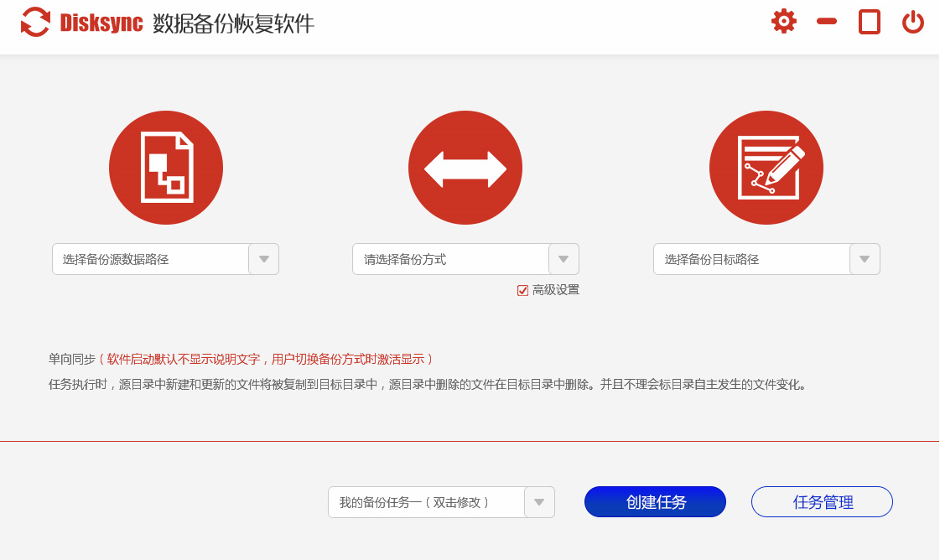Click the 数据备份恢复软件 title text
Viewport: 940px width, 560px height.
[x=233, y=23]
